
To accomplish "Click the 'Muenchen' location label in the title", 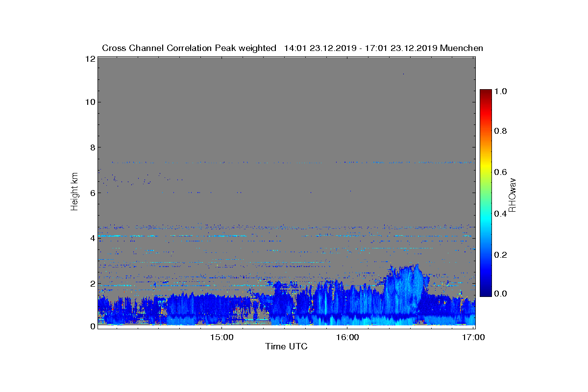I will pos(462,48).
